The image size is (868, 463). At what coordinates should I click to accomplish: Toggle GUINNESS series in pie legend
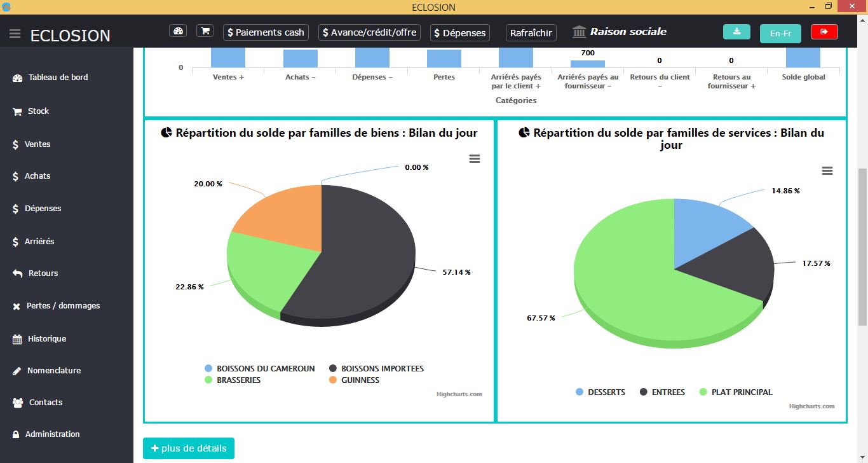click(360, 380)
